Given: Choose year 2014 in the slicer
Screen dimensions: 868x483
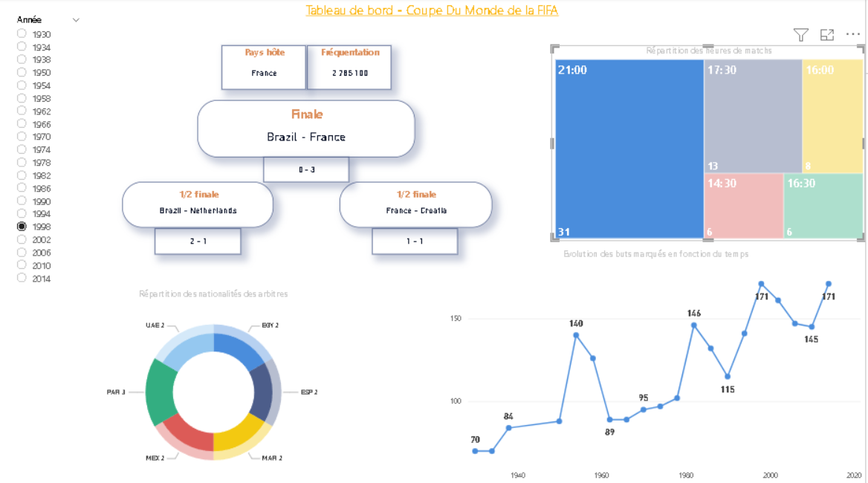Looking at the screenshot, I should [x=22, y=278].
